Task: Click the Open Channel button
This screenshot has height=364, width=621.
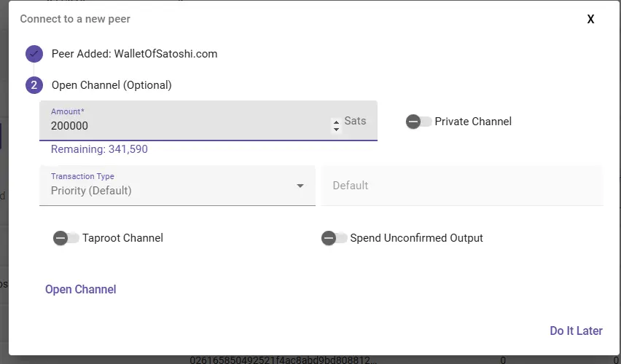Action: coord(81,289)
